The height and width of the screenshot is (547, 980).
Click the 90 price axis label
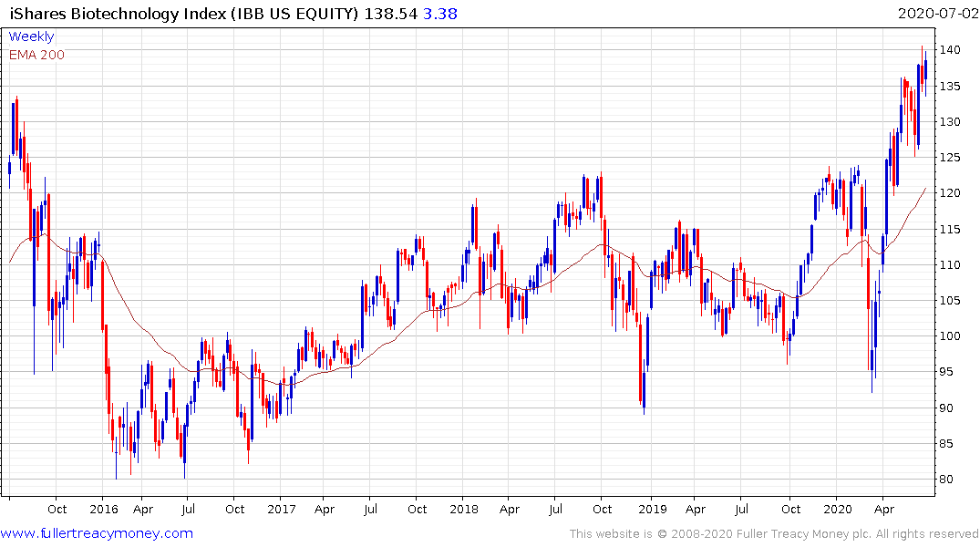947,408
